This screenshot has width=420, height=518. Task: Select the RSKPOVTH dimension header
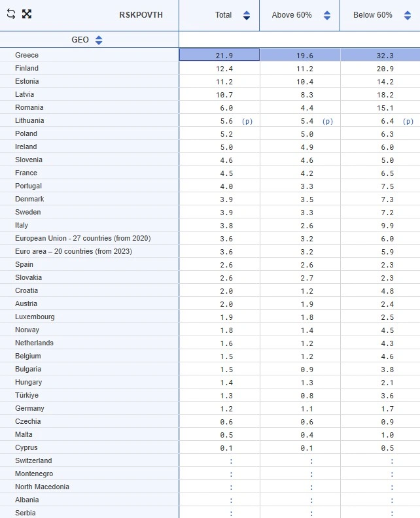tap(141, 15)
